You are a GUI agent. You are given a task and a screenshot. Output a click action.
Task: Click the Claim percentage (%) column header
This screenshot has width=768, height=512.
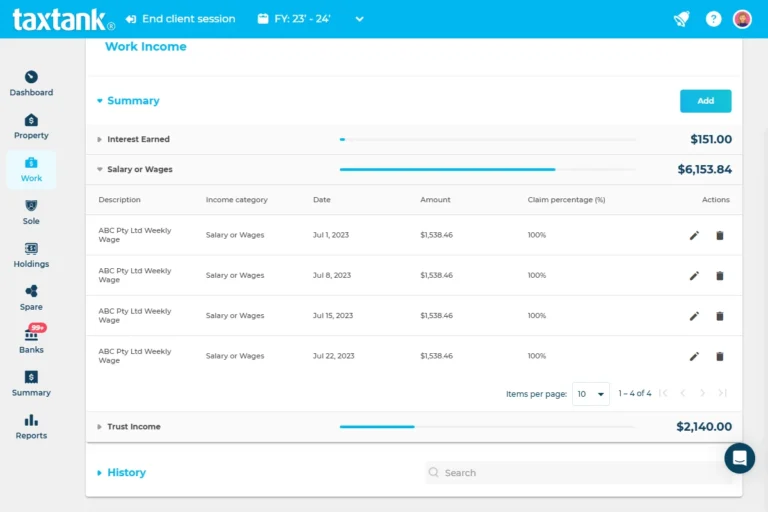(x=566, y=199)
